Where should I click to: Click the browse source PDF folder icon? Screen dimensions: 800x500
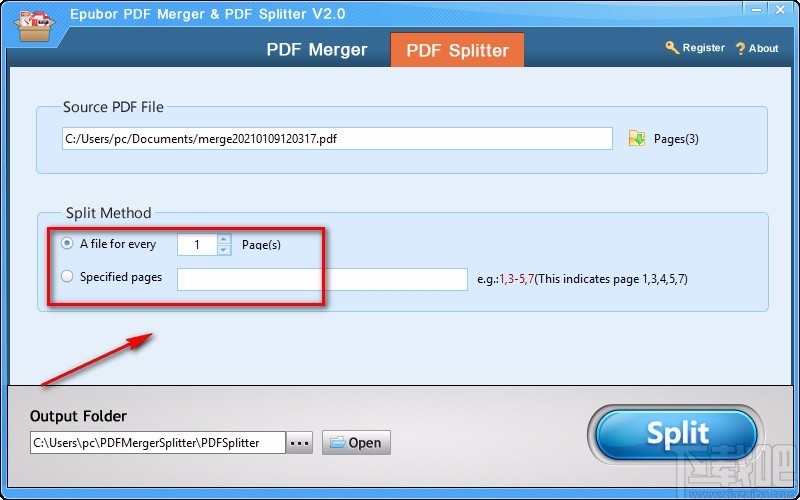tap(637, 138)
